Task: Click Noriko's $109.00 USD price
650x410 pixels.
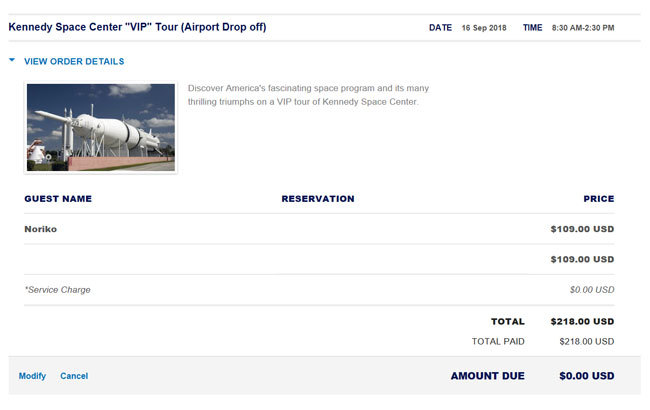Action: pyautogui.click(x=582, y=229)
